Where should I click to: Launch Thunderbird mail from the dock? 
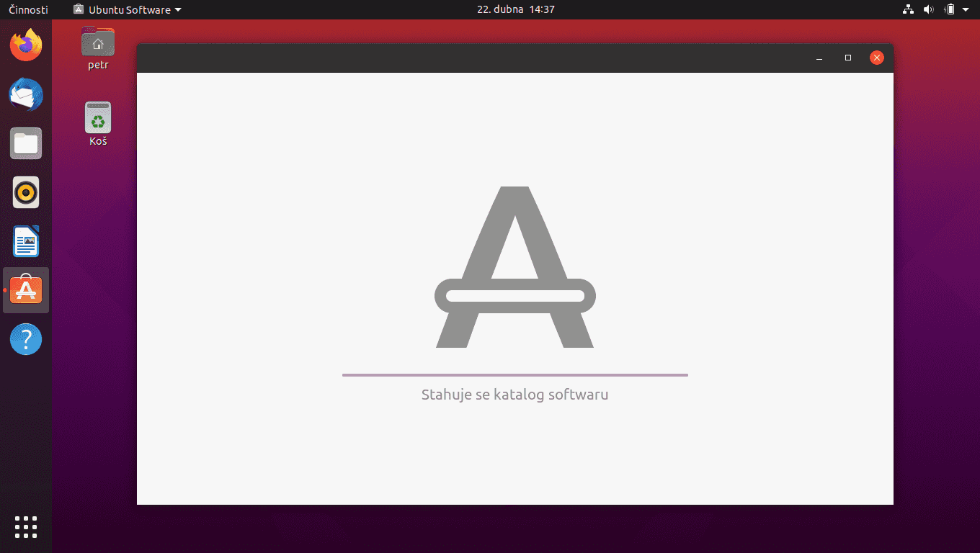(x=26, y=94)
